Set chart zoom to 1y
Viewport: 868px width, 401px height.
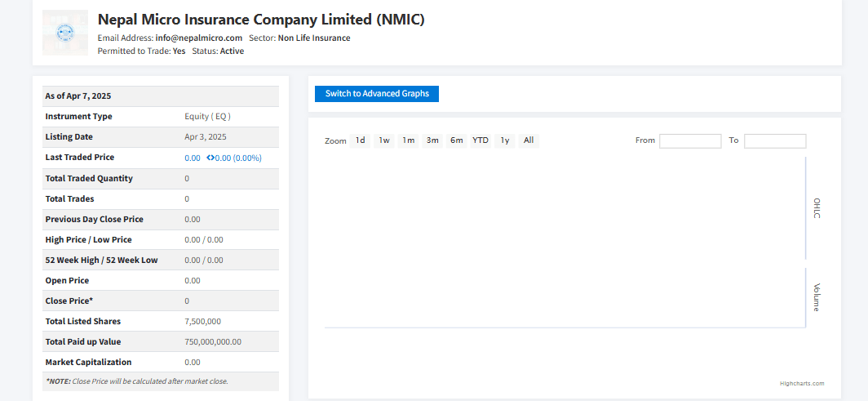(505, 140)
